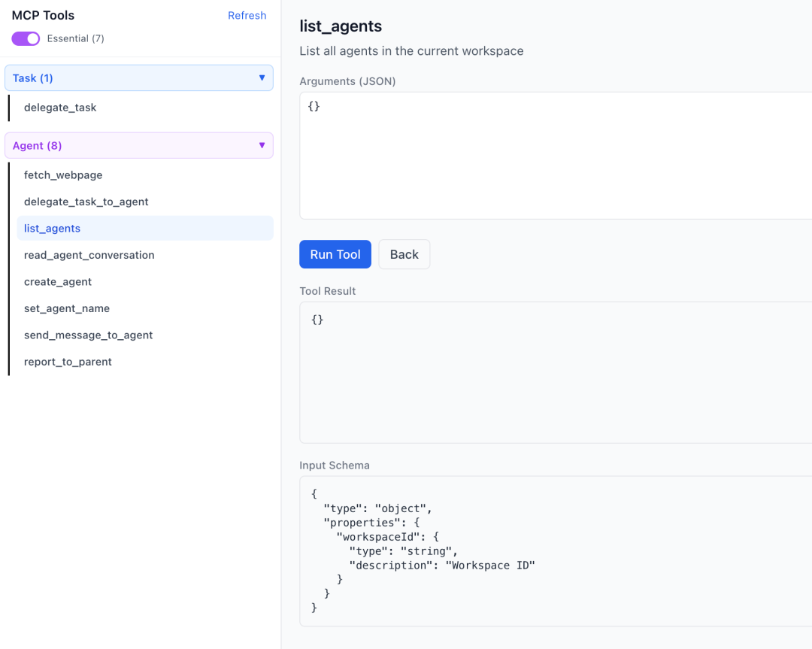812x649 pixels.
Task: Select the Agent (8) group header
Action: coord(139,146)
